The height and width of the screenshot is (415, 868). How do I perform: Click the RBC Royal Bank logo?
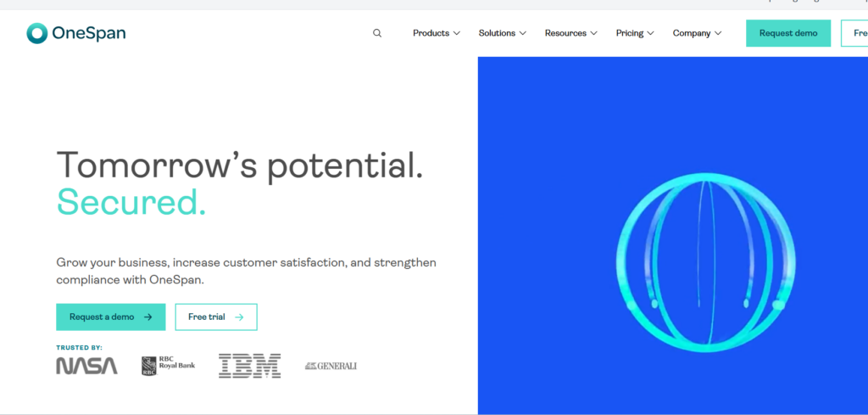tap(168, 366)
